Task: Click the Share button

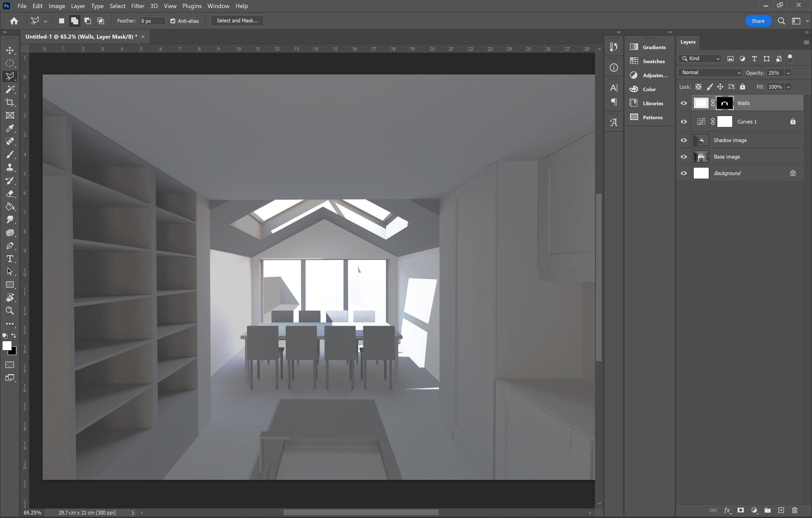Action: (x=758, y=21)
